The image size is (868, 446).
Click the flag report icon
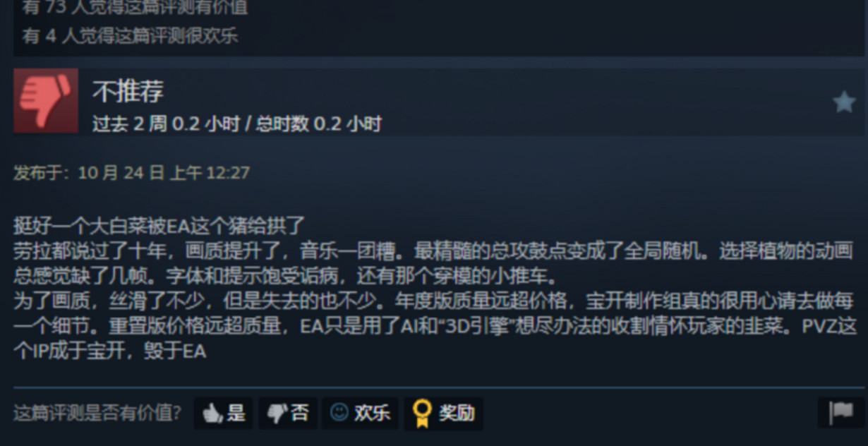841,413
